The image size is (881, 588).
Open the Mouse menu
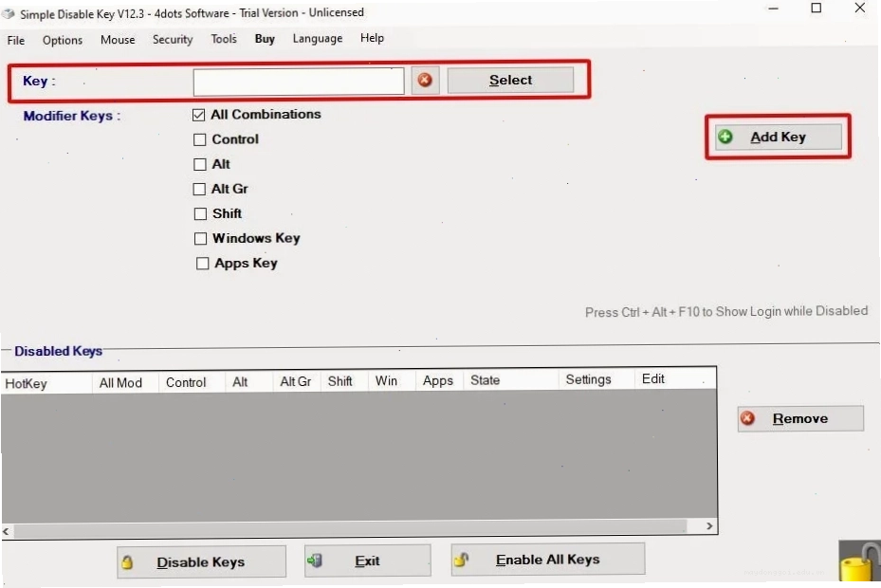coord(118,39)
